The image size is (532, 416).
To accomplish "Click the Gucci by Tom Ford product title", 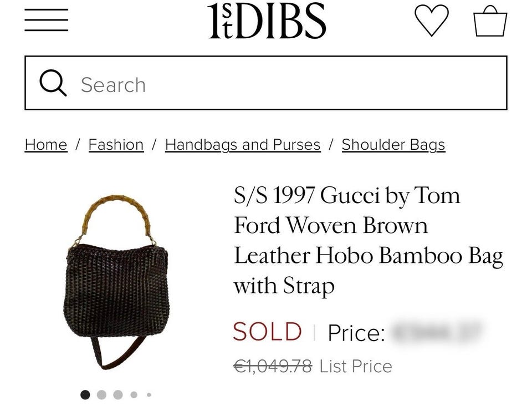I will [x=368, y=240].
